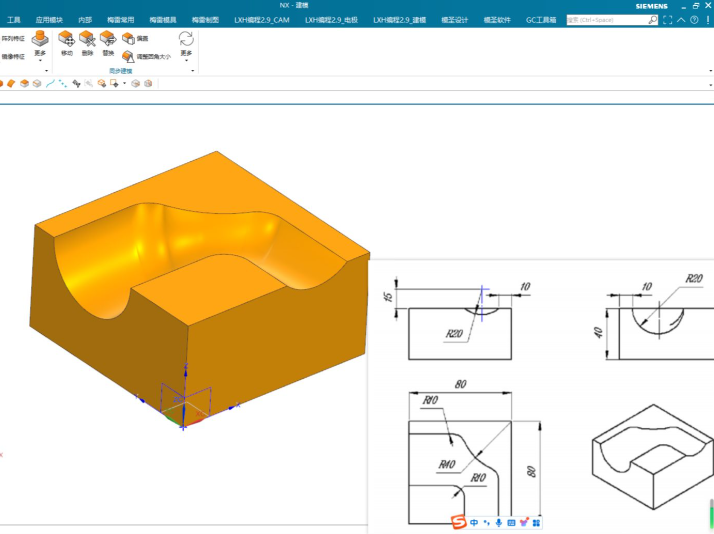This screenshot has height=534, width=714.
Task: Open the help question mark icon
Action: 694,20
